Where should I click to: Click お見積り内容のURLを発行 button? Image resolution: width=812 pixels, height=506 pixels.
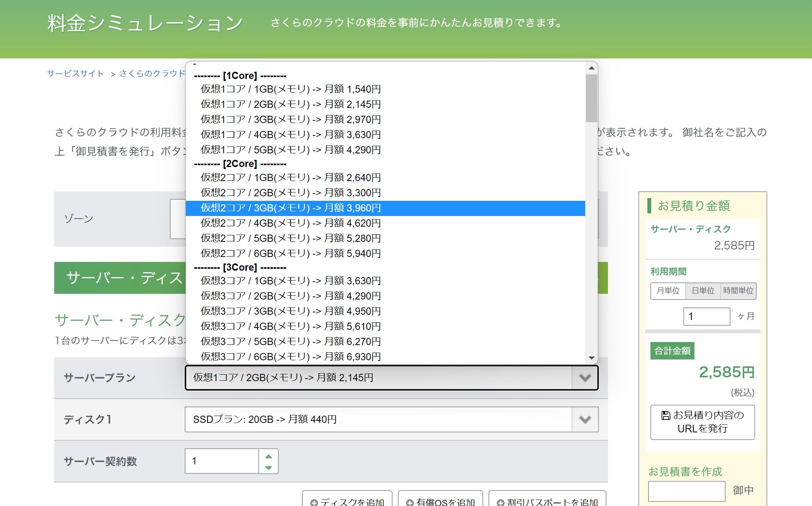tap(702, 422)
